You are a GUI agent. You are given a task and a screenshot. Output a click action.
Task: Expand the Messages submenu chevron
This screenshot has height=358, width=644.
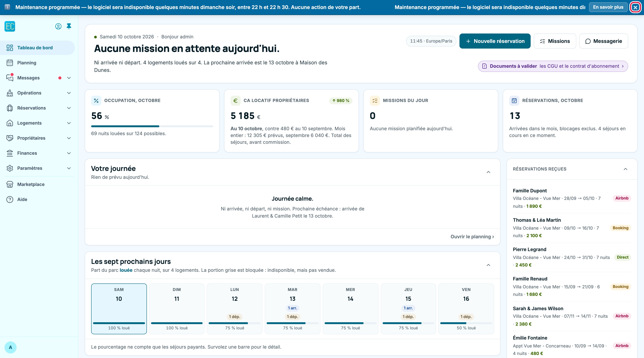coord(69,78)
